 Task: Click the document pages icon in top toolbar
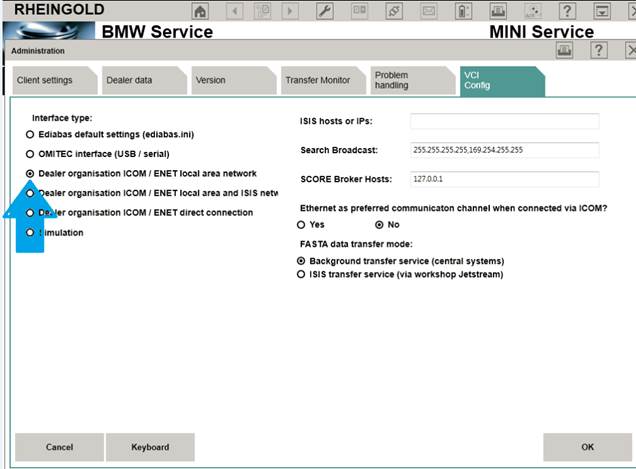262,11
